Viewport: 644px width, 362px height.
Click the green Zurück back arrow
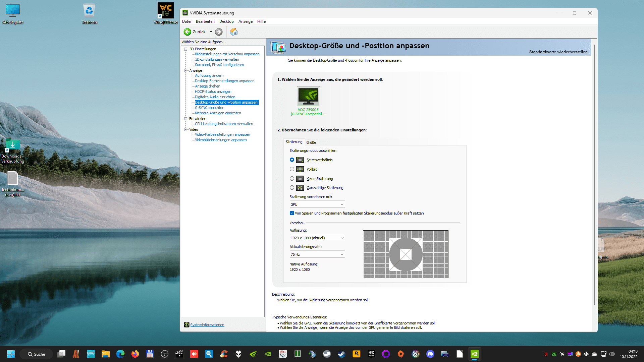click(x=187, y=32)
